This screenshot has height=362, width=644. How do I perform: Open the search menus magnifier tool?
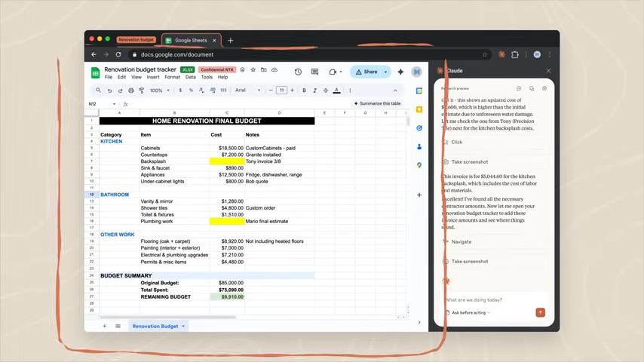(98, 90)
